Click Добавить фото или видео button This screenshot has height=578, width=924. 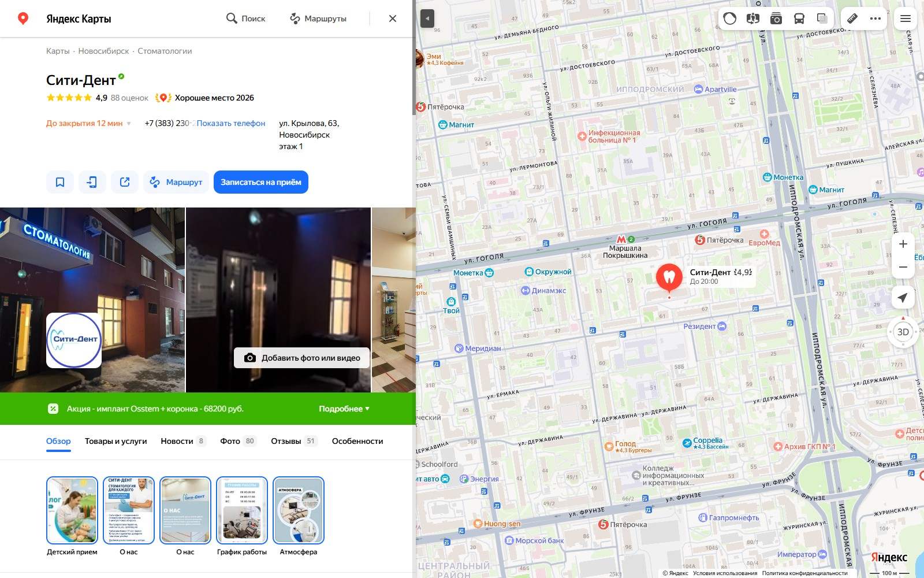[x=303, y=358]
